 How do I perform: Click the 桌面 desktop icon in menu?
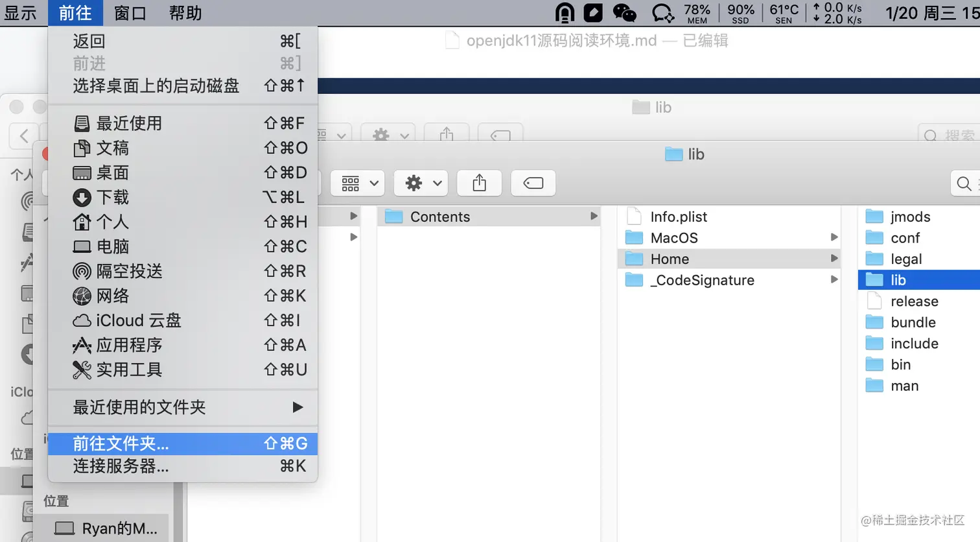coord(82,172)
